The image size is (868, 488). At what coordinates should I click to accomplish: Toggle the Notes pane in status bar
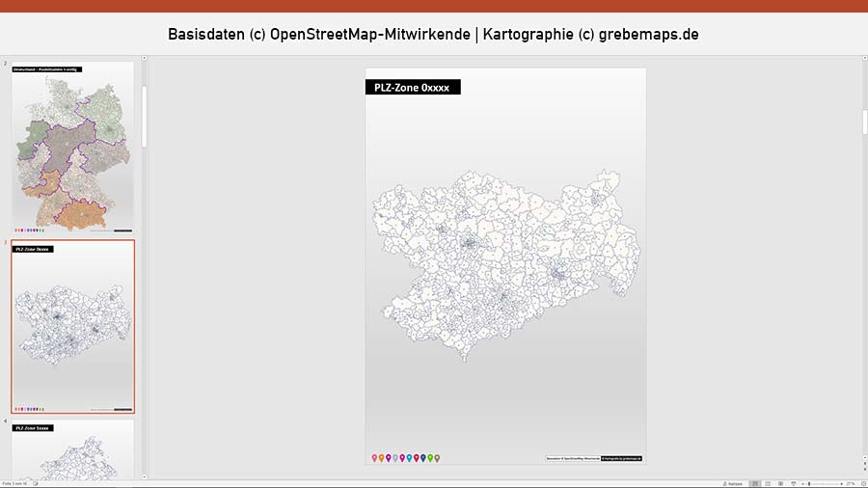tap(733, 483)
